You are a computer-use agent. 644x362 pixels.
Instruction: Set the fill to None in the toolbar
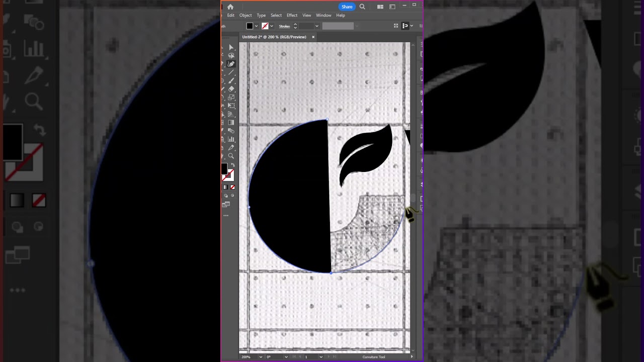click(x=232, y=187)
